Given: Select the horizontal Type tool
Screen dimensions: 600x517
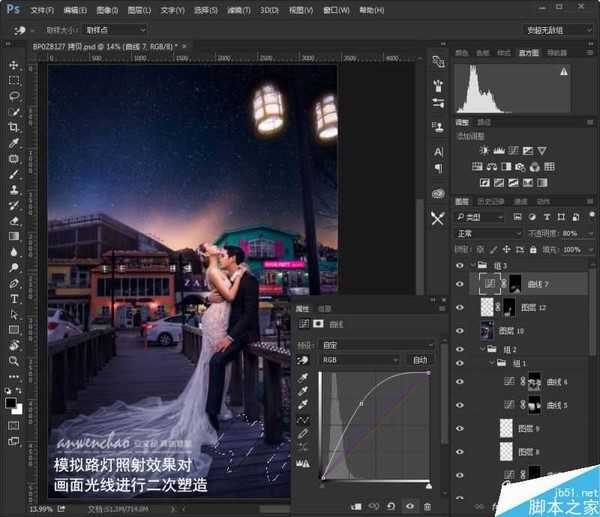Looking at the screenshot, I should coord(14,298).
